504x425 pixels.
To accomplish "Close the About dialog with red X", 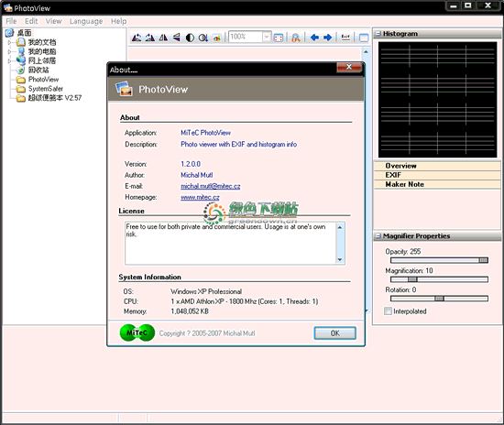I will 349,67.
